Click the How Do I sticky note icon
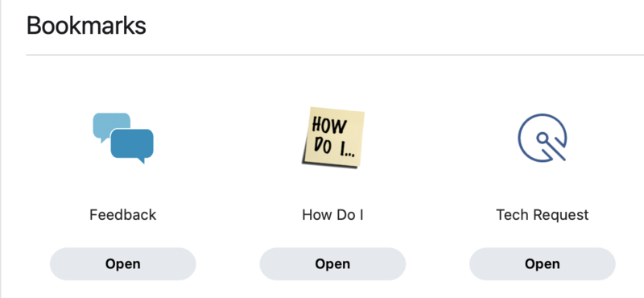The width and height of the screenshot is (644, 298). [x=333, y=138]
